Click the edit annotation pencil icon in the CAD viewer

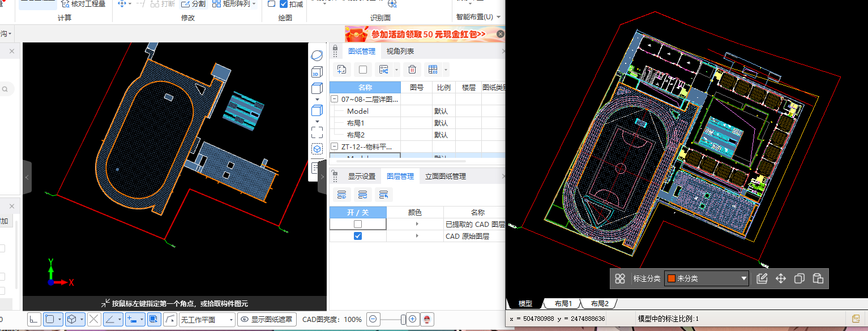pos(762,278)
